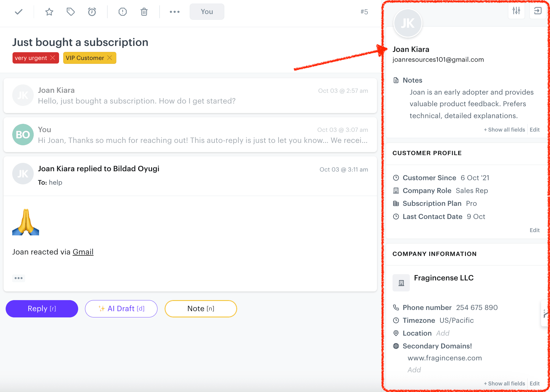Add a tag using the tag icon
550x392 pixels.
(x=70, y=12)
